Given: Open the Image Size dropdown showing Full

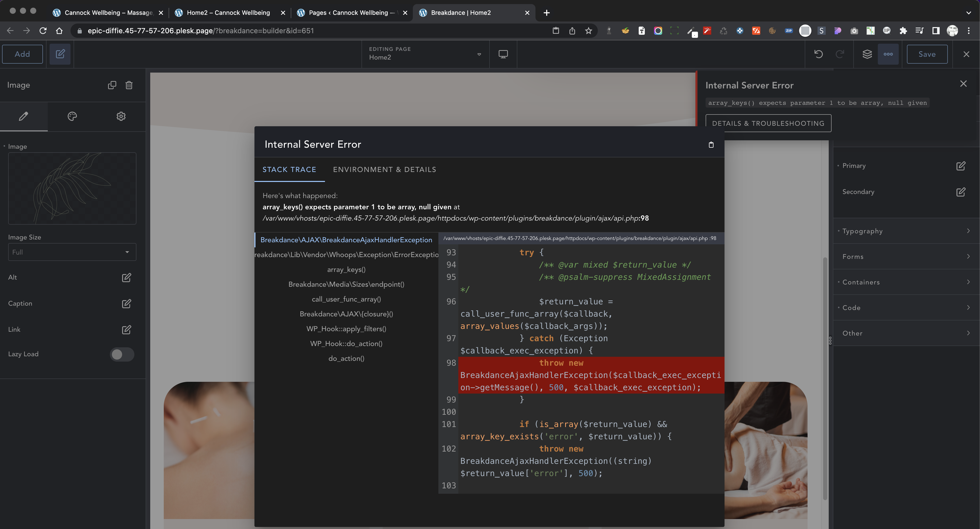Looking at the screenshot, I should pyautogui.click(x=72, y=252).
